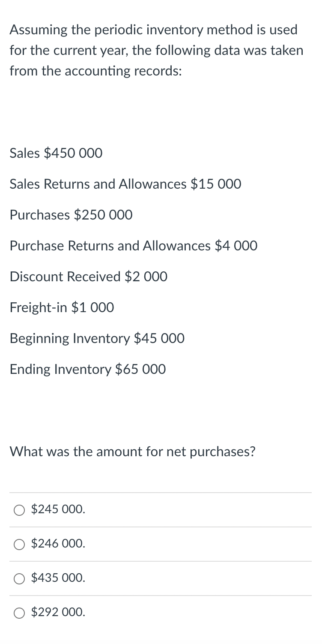The height and width of the screenshot is (644, 322).
Task: Click the Purchase Returns and Allowances line
Action: point(134,246)
